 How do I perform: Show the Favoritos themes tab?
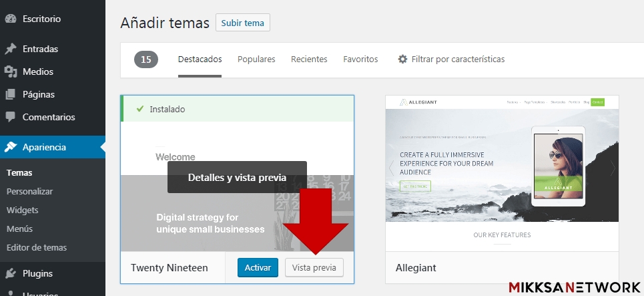360,59
